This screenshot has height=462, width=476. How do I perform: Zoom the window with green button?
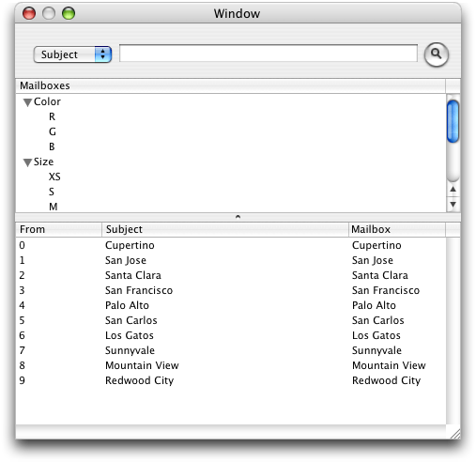pyautogui.click(x=69, y=13)
